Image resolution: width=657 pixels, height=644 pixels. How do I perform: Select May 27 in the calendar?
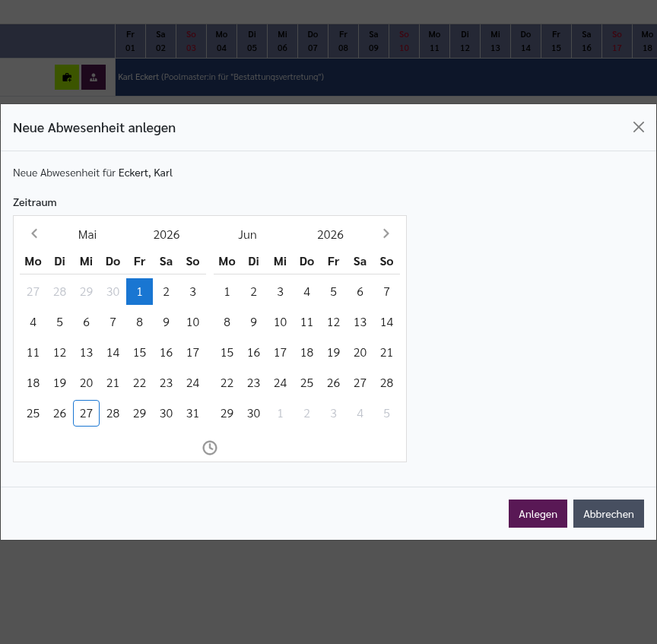coord(87,413)
